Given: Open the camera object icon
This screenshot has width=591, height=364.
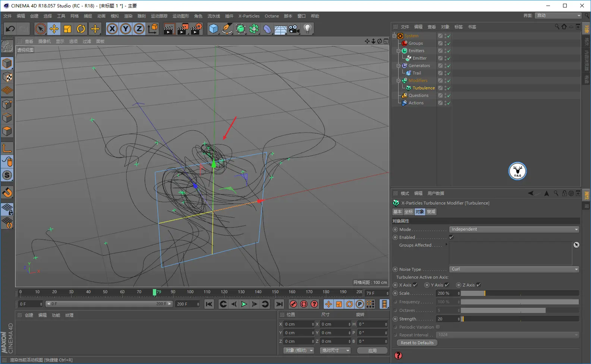Looking at the screenshot, I should (x=294, y=29).
